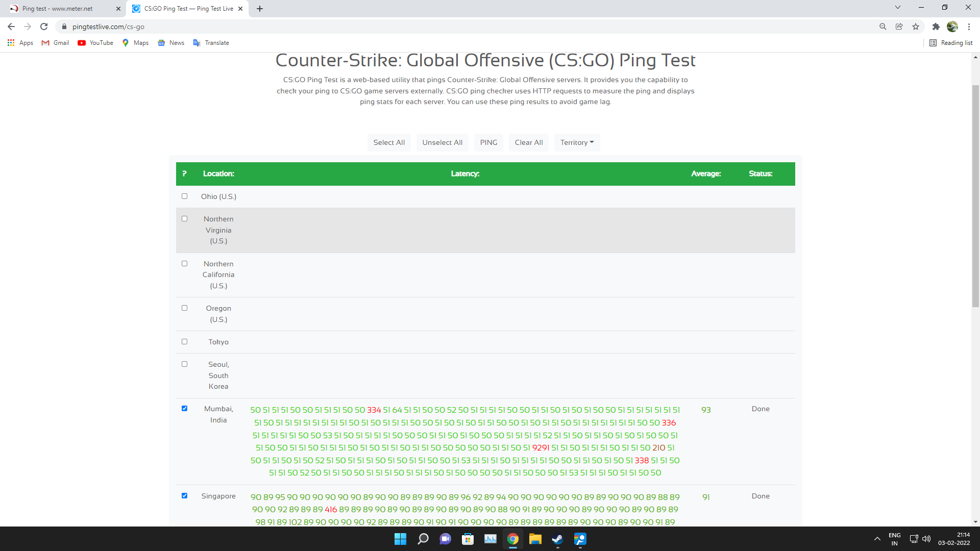Open Chrome profile avatar
Image resolution: width=980 pixels, height=551 pixels.
952,27
